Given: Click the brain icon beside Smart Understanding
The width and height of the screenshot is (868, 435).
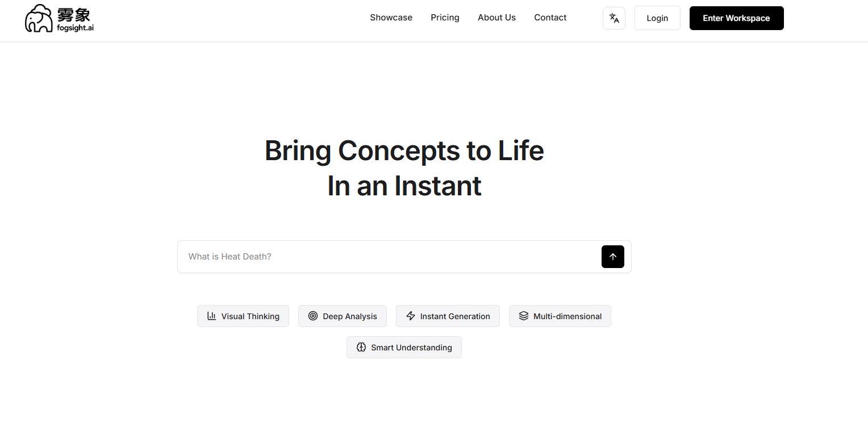Looking at the screenshot, I should (361, 348).
